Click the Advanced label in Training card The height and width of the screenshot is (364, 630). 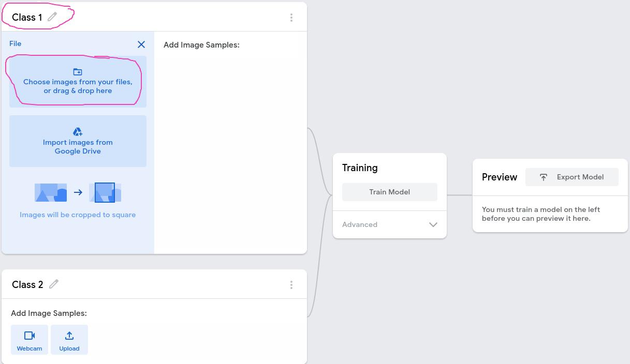(x=360, y=224)
